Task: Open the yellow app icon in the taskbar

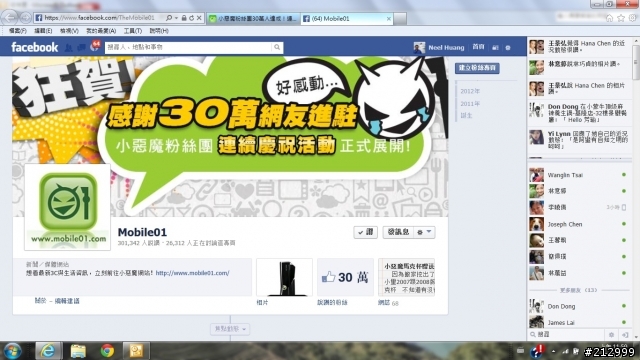Action: [136, 351]
